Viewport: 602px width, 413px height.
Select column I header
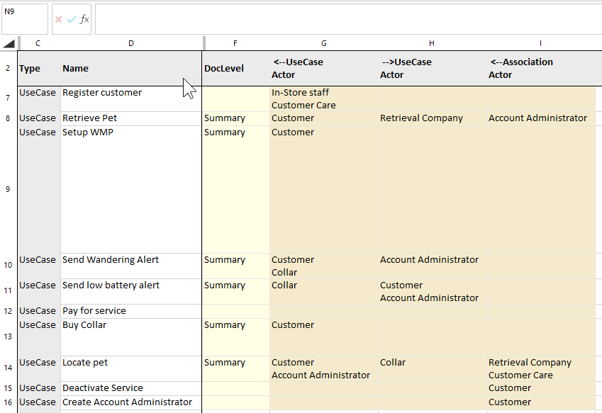[x=540, y=43]
